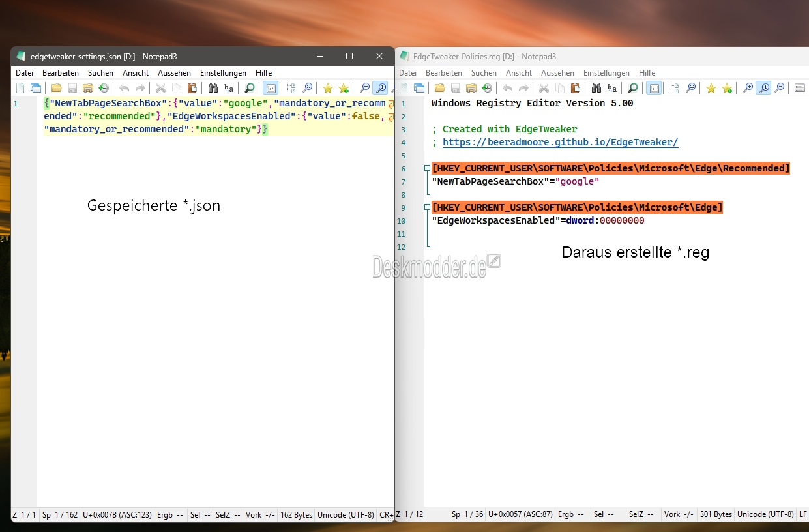Click green clock history icon in json window
This screenshot has width=809, height=532.
(104, 88)
